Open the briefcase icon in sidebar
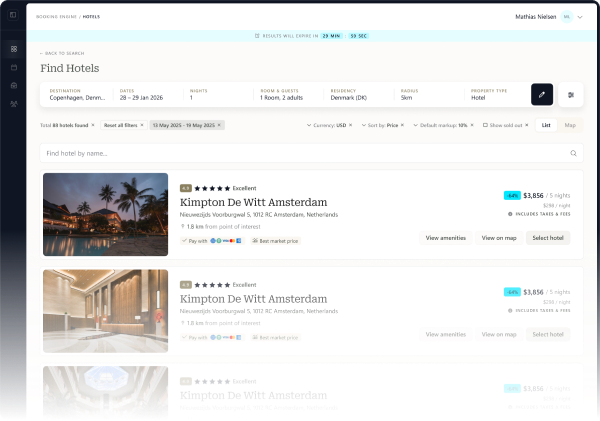 [14, 85]
